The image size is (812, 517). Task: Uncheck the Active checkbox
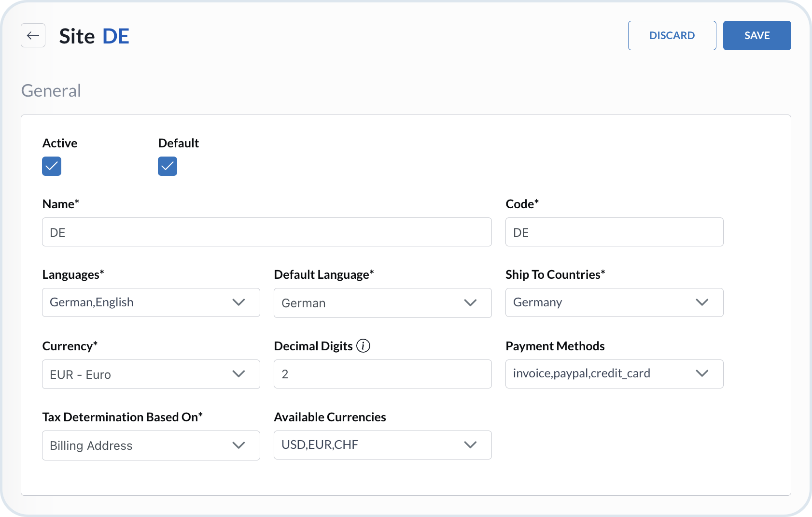coord(52,166)
